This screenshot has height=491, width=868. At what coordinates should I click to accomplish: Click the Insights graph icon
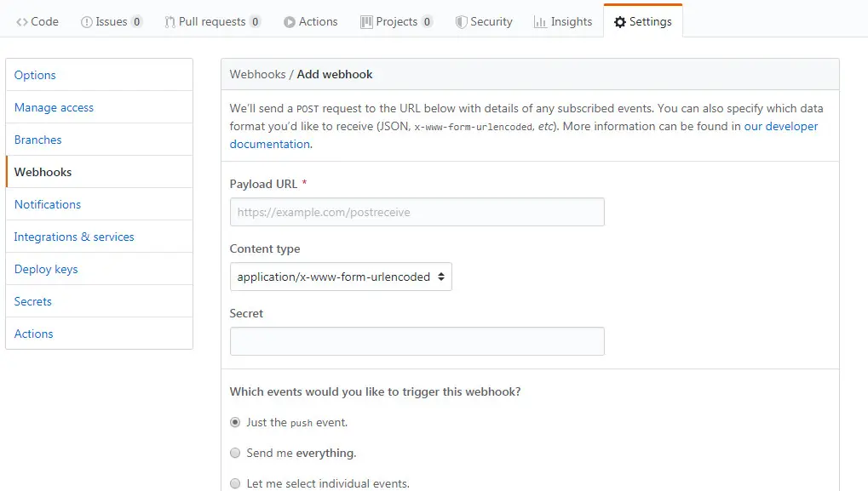click(x=540, y=22)
